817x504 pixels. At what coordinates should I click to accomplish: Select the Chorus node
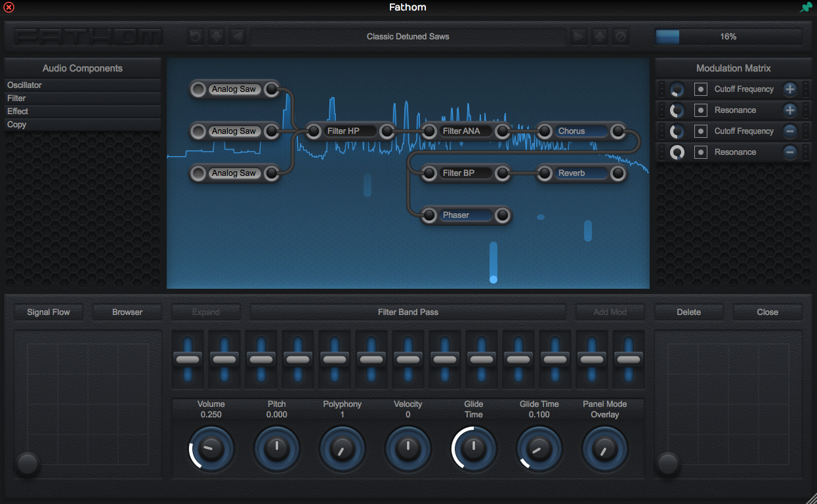click(582, 131)
